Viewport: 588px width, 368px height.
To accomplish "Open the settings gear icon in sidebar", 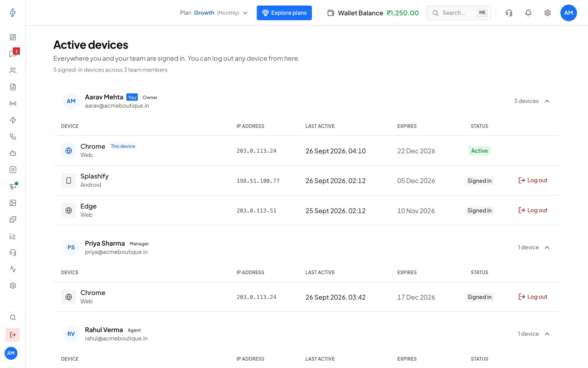I will click(13, 286).
